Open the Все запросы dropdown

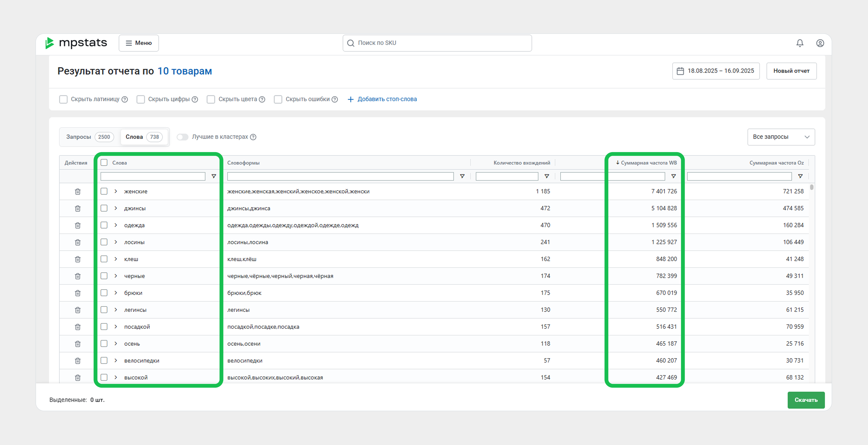coord(781,137)
